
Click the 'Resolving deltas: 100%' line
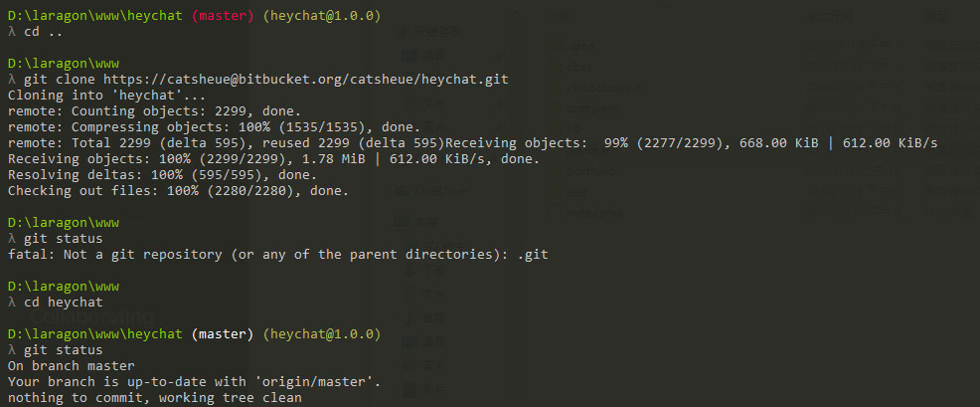[x=162, y=174]
